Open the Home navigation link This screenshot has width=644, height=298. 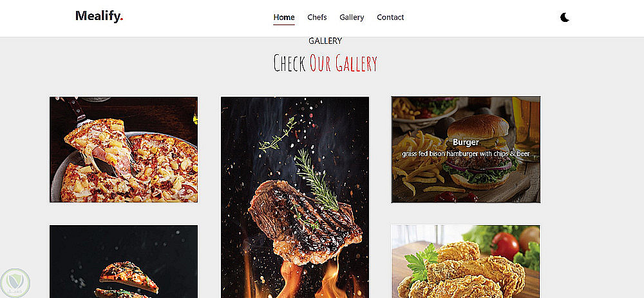pos(284,17)
